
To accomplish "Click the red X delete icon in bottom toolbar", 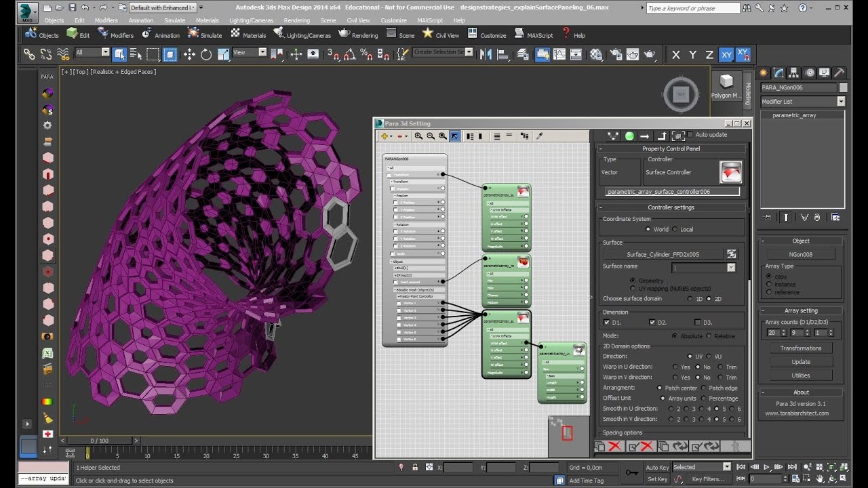I will [x=615, y=446].
